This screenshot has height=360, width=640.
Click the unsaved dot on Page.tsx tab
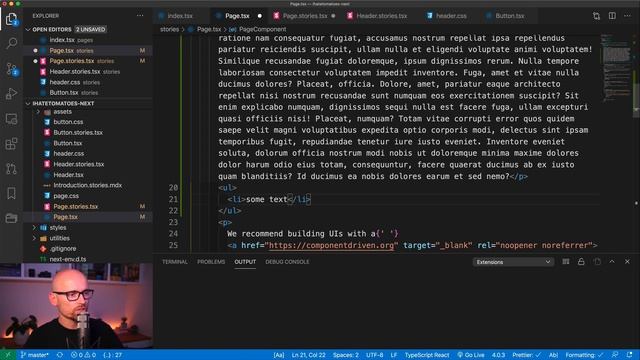pyautogui.click(x=260, y=16)
